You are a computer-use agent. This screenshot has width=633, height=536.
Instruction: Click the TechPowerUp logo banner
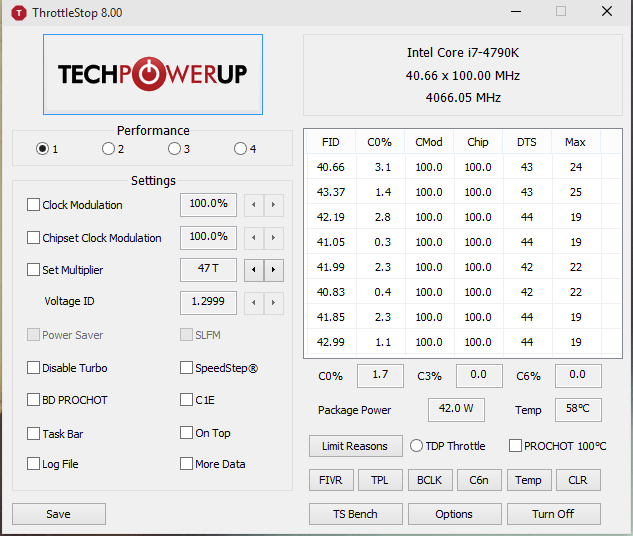pos(153,74)
